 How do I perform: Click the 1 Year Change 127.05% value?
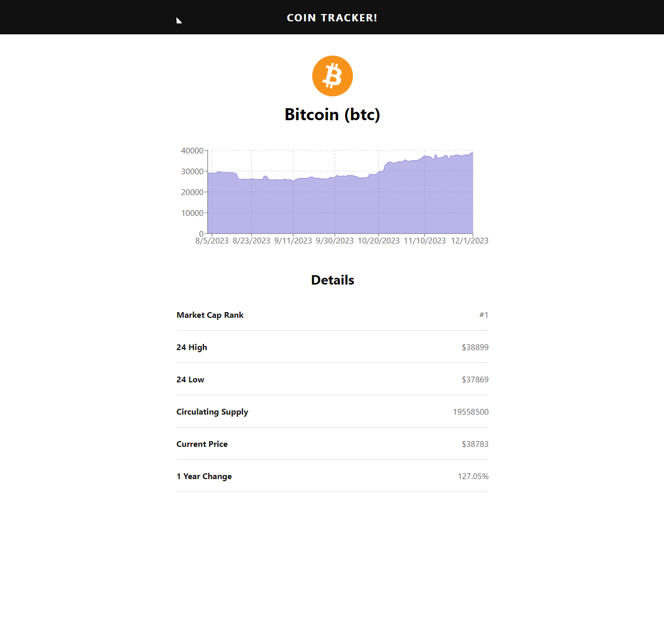[473, 476]
